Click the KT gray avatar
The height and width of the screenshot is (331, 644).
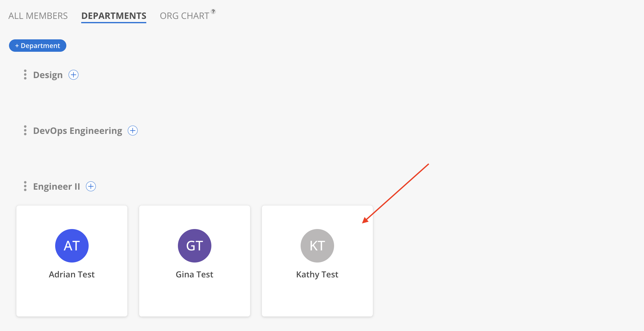click(x=317, y=246)
